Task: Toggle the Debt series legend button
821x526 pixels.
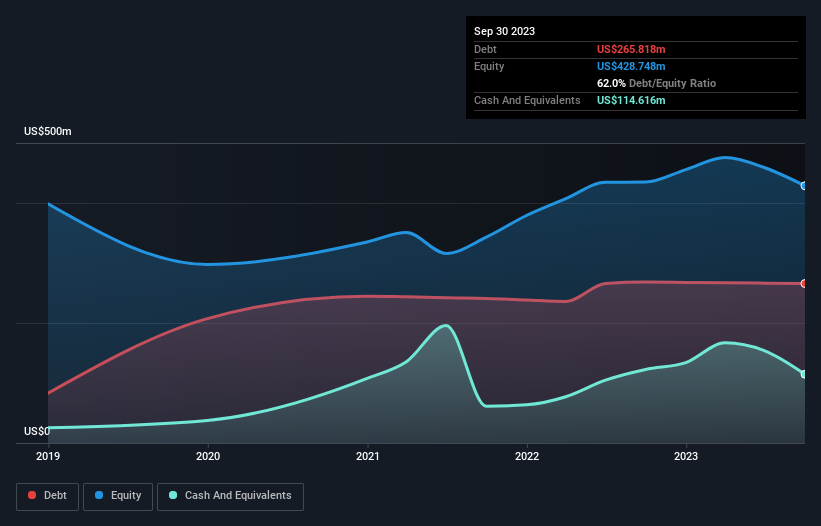Action: click(48, 496)
